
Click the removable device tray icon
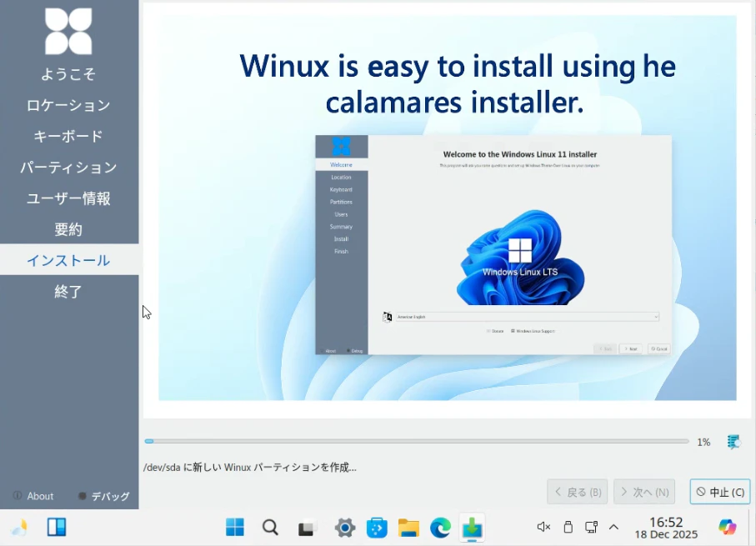[x=568, y=527]
